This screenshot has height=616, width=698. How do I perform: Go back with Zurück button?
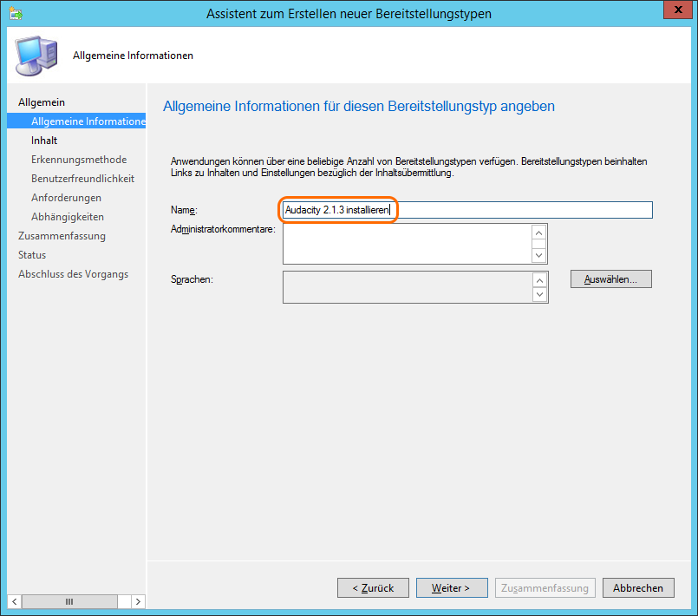373,588
